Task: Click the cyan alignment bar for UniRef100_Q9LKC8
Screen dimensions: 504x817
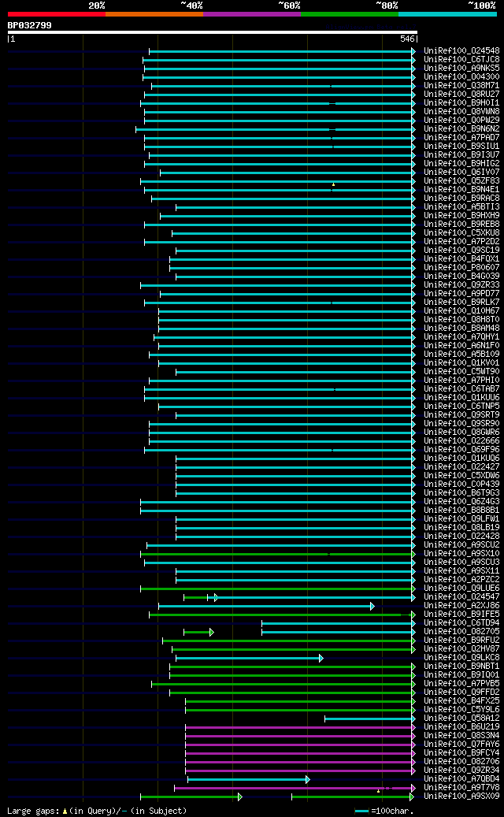Action: pyautogui.click(x=250, y=658)
